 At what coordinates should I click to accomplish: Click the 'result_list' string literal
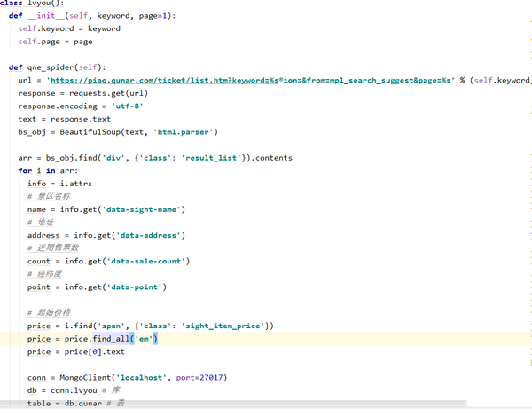[x=211, y=158]
